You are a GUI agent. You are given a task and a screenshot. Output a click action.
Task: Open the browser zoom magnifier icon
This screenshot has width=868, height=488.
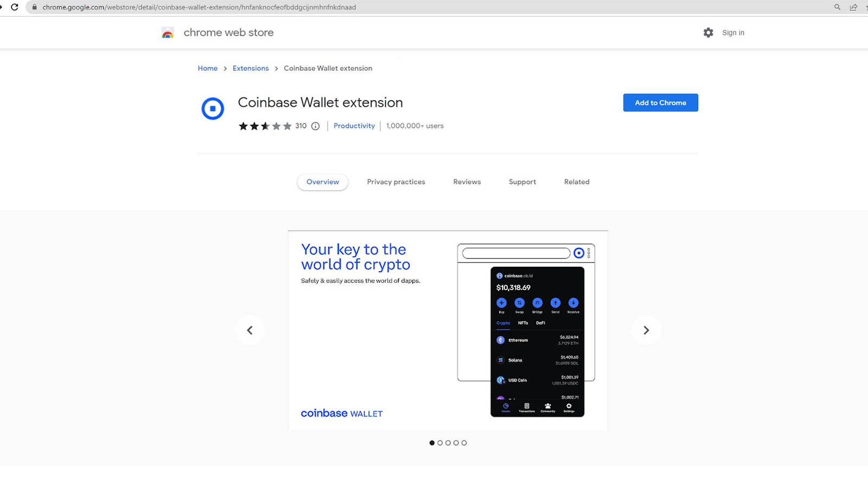coord(838,7)
